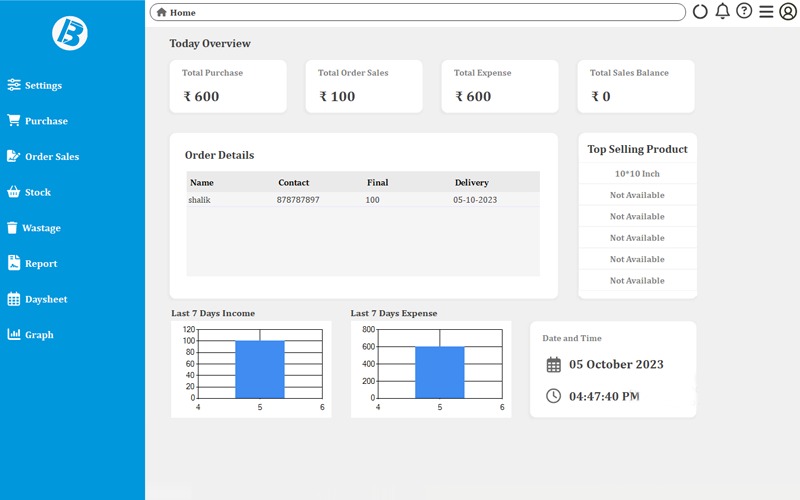Screen dimensions: 800x500
Task: Open notifications bell icon
Action: (722, 11)
